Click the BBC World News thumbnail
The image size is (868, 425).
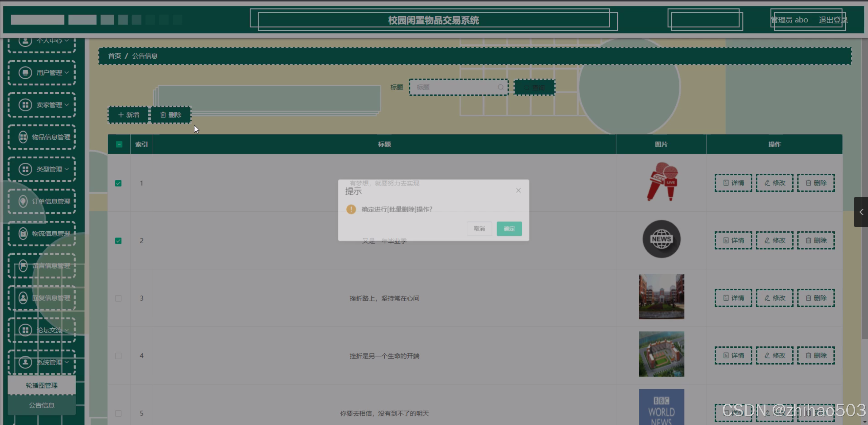(x=661, y=407)
